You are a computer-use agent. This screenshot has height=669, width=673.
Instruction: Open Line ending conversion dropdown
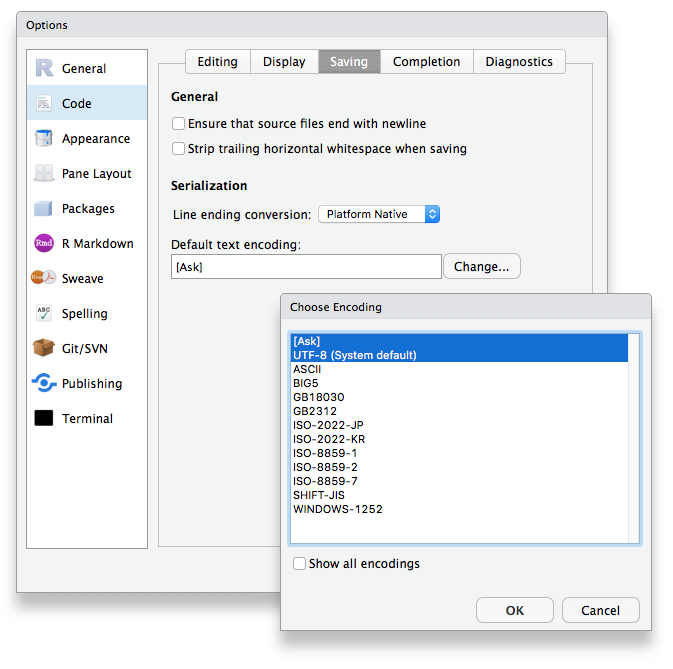point(379,214)
